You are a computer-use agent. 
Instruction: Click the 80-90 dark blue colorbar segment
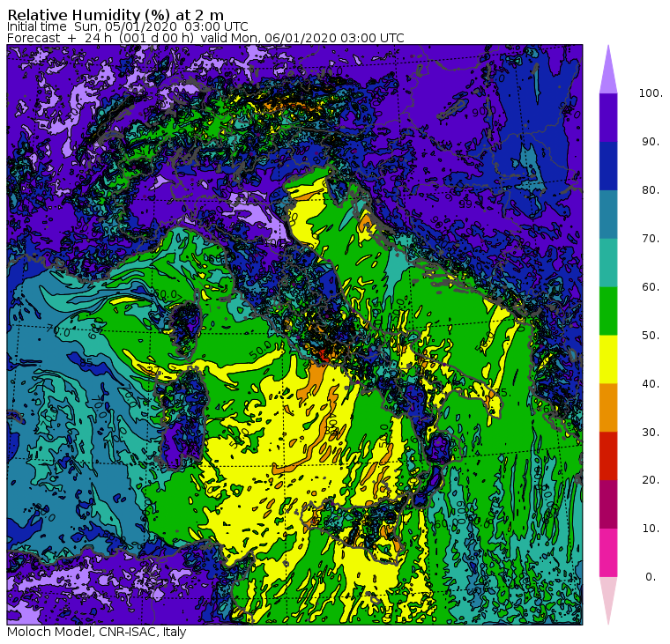(608, 166)
